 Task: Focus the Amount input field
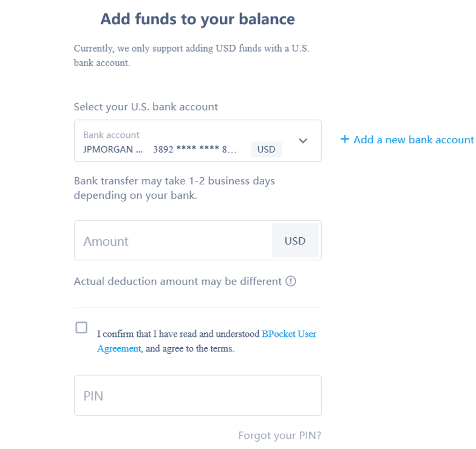pos(173,241)
